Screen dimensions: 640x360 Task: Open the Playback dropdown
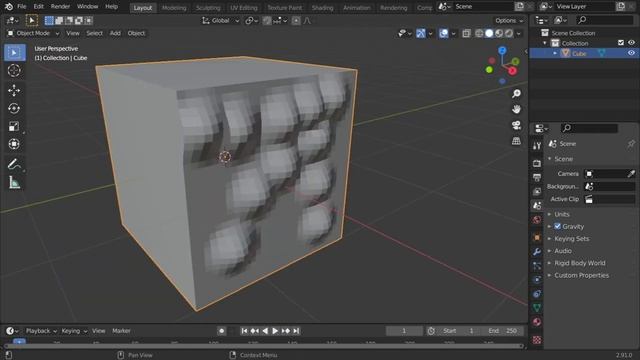[x=41, y=331]
